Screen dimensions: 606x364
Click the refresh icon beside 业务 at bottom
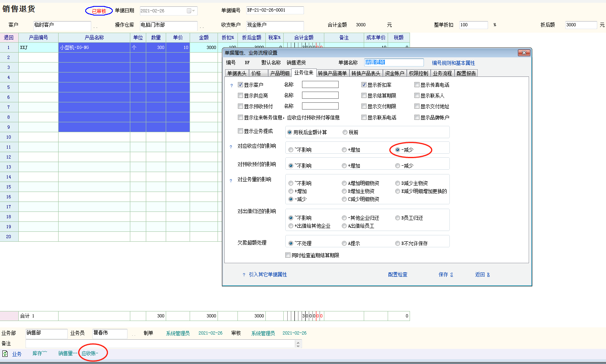tap(5, 354)
